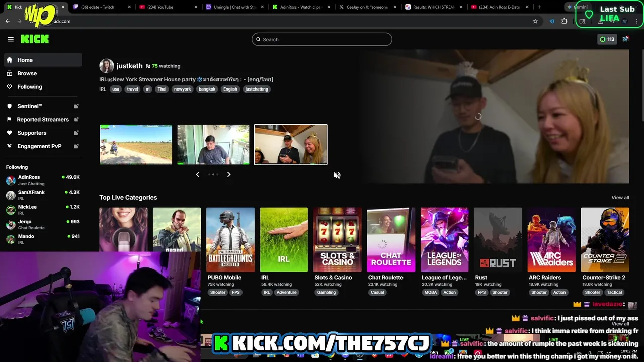Open the justketh streamer avatar

pyautogui.click(x=107, y=66)
